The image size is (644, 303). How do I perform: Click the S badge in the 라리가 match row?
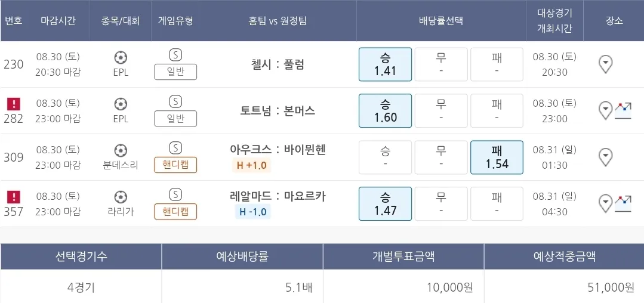(175, 194)
